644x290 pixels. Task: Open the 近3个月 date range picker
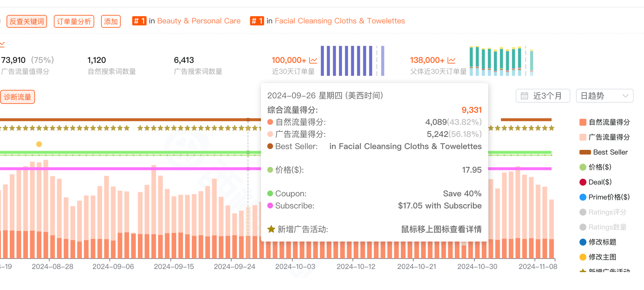pyautogui.click(x=543, y=96)
